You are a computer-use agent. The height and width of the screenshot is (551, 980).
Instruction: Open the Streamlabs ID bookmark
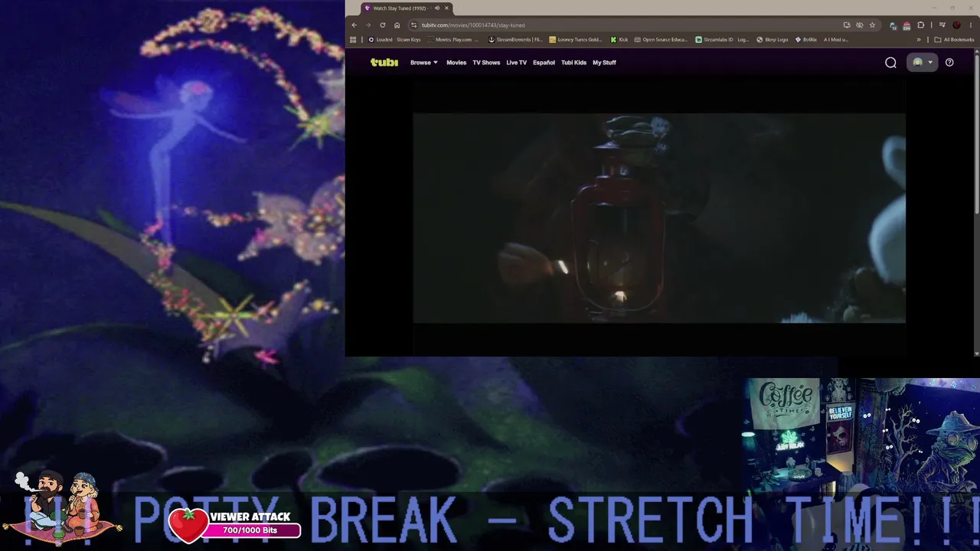[722, 40]
